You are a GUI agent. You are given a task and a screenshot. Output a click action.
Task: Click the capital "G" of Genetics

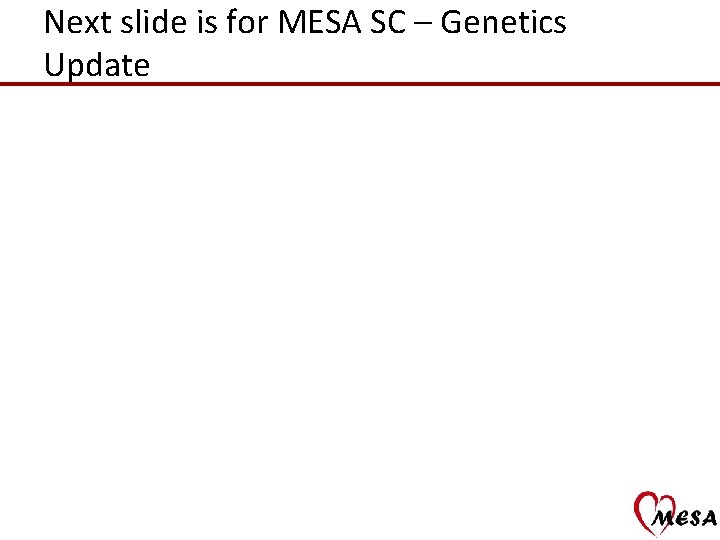coord(450,22)
